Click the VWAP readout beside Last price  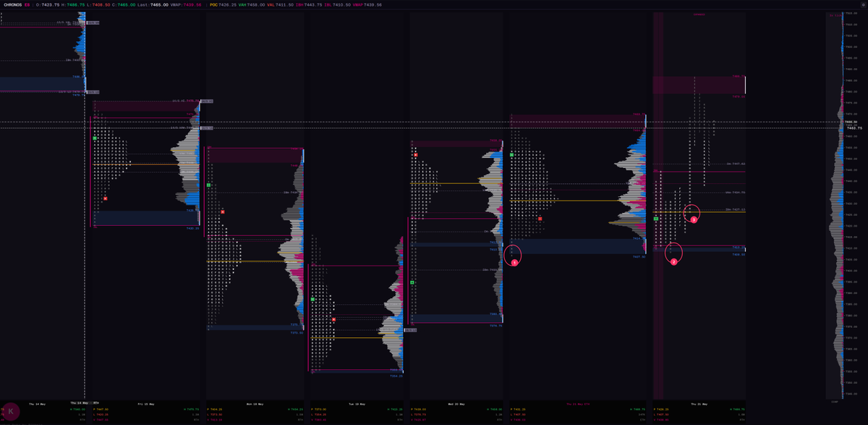(185, 5)
